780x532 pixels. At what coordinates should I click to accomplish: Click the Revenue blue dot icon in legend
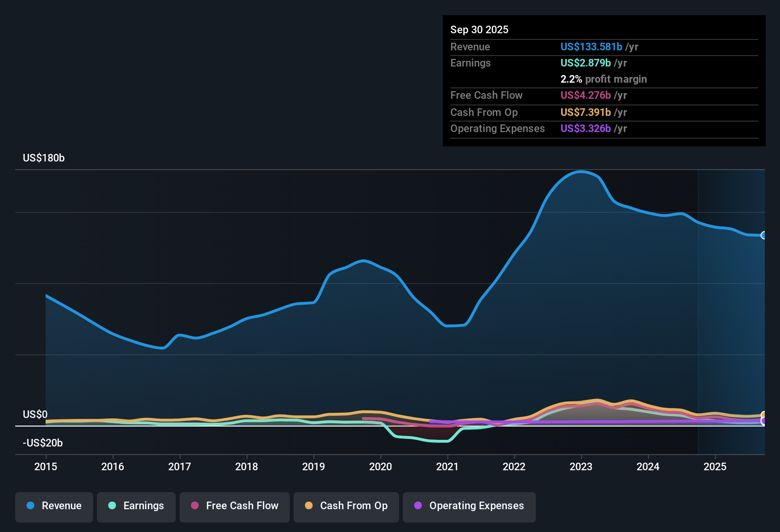pyautogui.click(x=30, y=506)
